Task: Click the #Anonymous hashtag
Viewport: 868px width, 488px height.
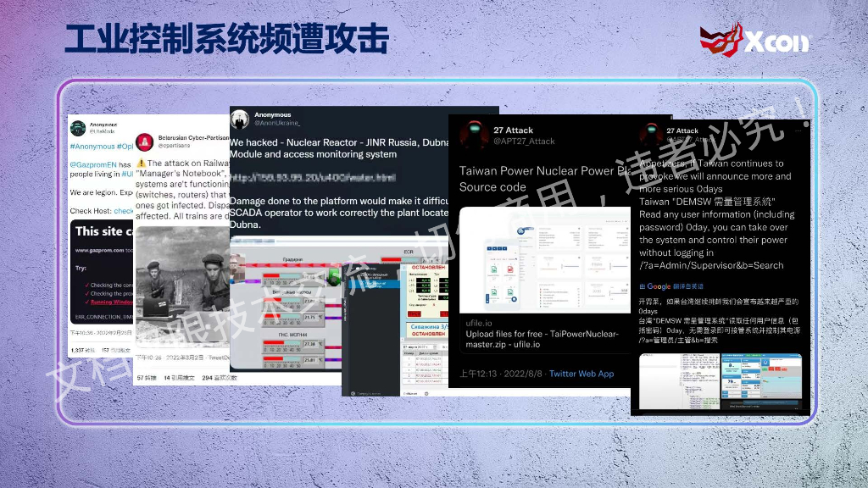Action: pyautogui.click(x=92, y=147)
